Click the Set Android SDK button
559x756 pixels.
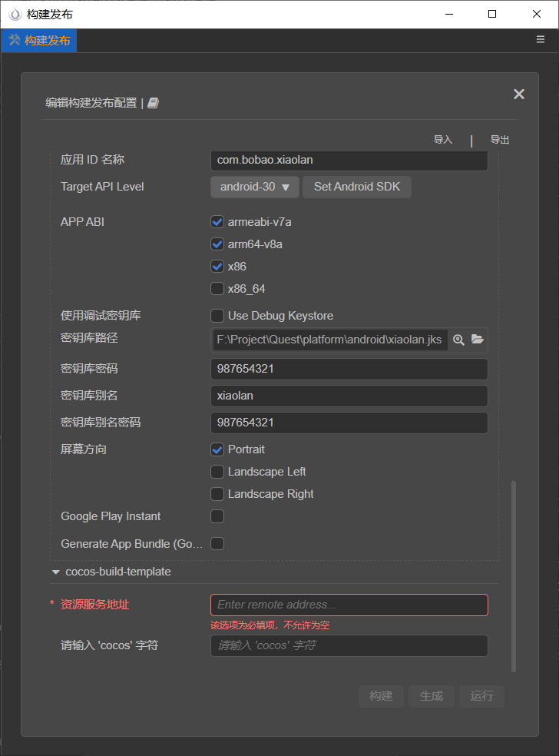pyautogui.click(x=357, y=187)
